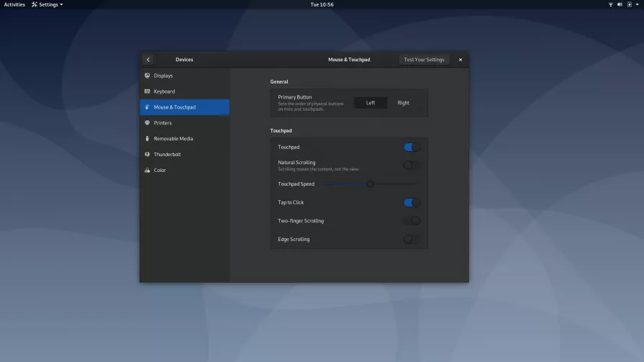Click the Thunderbolt icon in sidebar
This screenshot has width=644, height=362.
coord(147,154)
